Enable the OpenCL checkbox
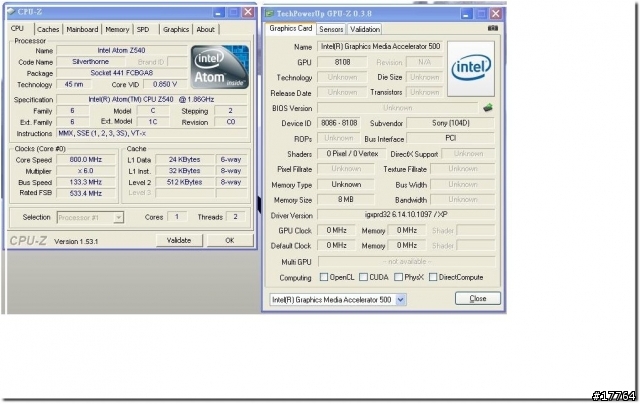640x404 pixels. 324,277
